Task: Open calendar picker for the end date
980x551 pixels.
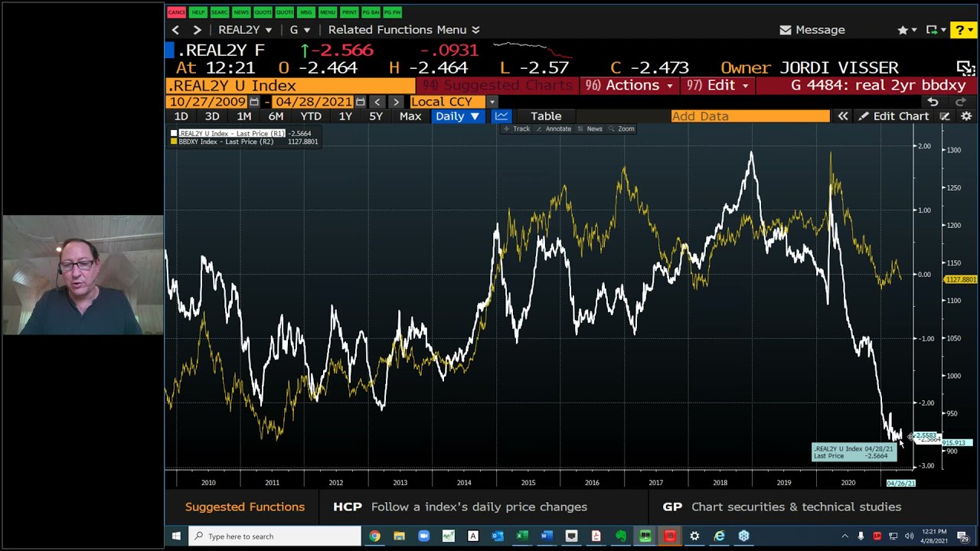Action: coord(361,102)
